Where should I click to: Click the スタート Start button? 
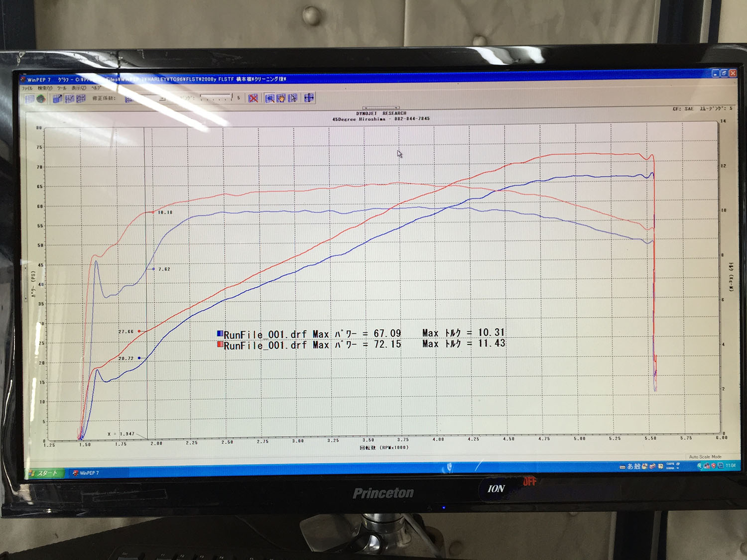(45, 473)
